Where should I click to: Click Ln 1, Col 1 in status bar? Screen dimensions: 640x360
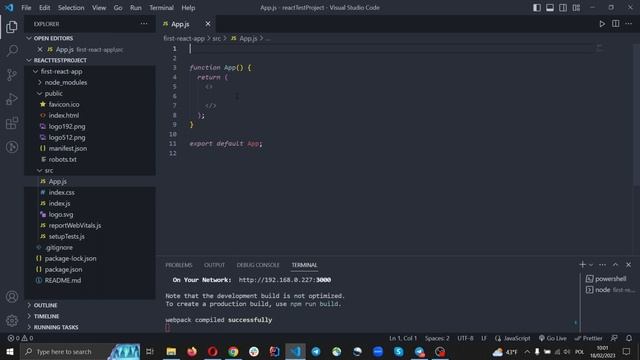pos(403,338)
